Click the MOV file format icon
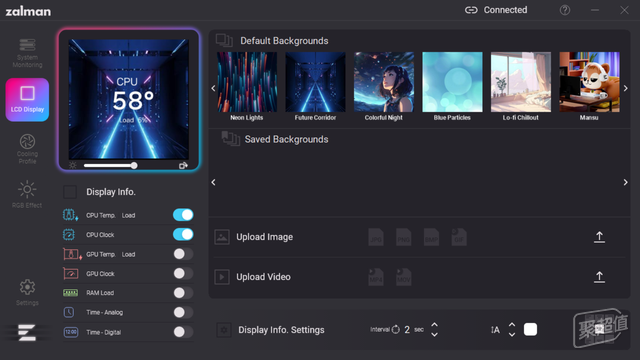This screenshot has width=640, height=360. 403,277
